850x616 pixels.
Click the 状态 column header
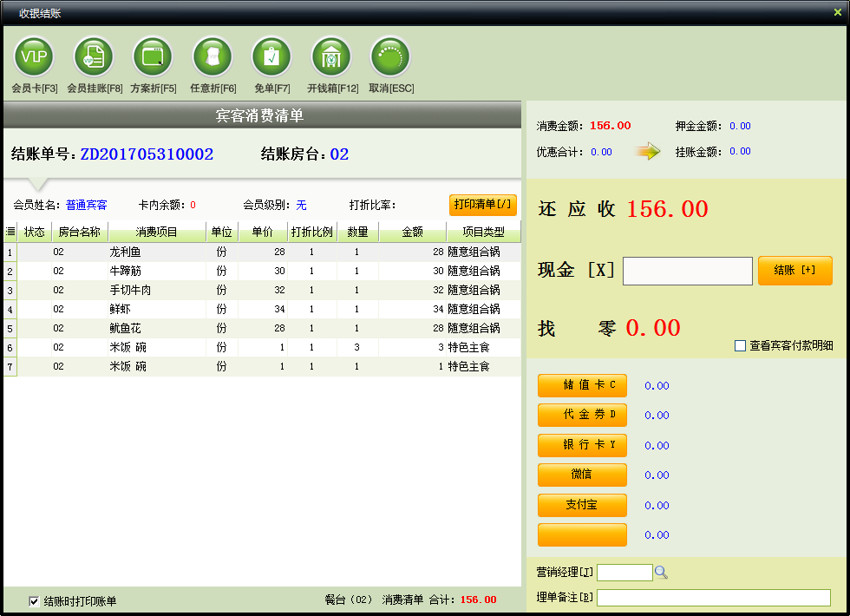[34, 232]
